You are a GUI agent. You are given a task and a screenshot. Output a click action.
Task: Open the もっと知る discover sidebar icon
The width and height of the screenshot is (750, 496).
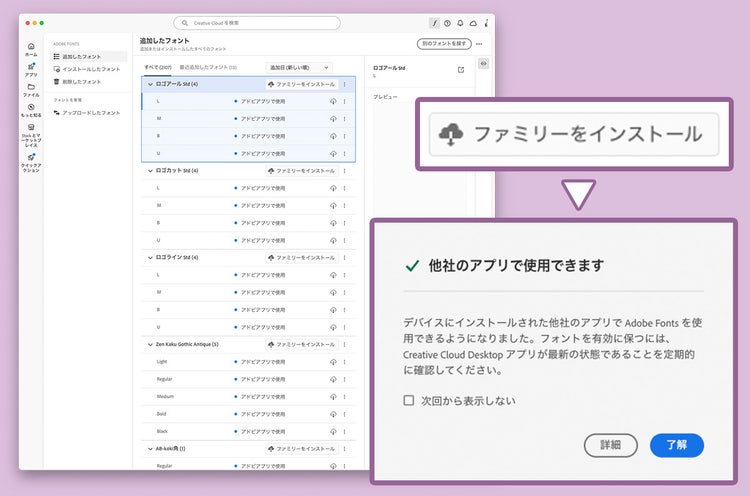pos(31,107)
